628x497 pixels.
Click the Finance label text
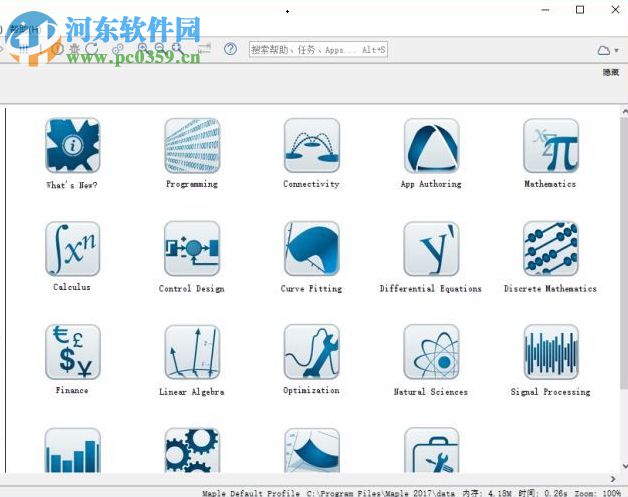click(72, 390)
